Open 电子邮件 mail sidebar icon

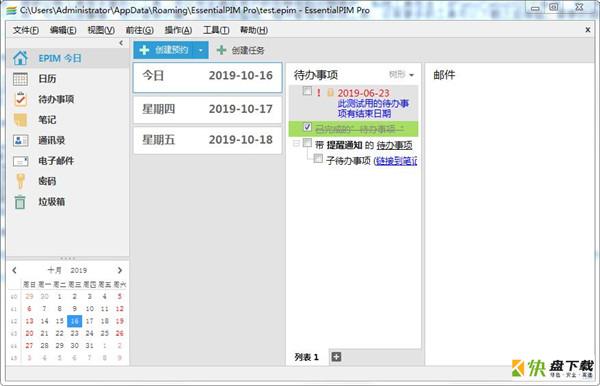pyautogui.click(x=20, y=161)
